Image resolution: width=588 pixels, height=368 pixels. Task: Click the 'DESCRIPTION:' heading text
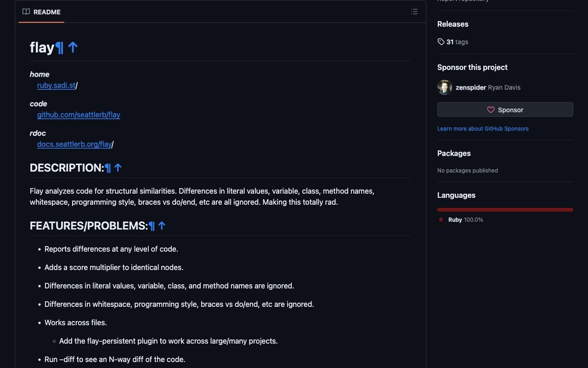[x=67, y=168]
